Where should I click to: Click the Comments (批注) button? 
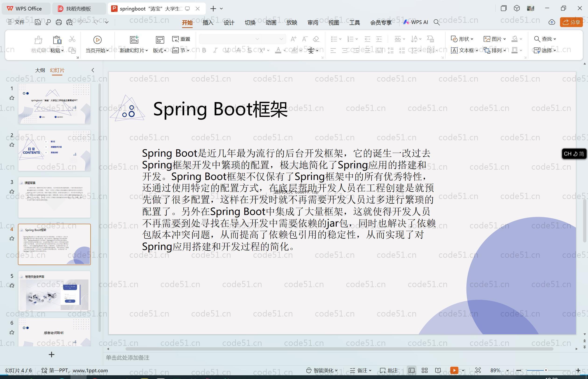pyautogui.click(x=389, y=370)
